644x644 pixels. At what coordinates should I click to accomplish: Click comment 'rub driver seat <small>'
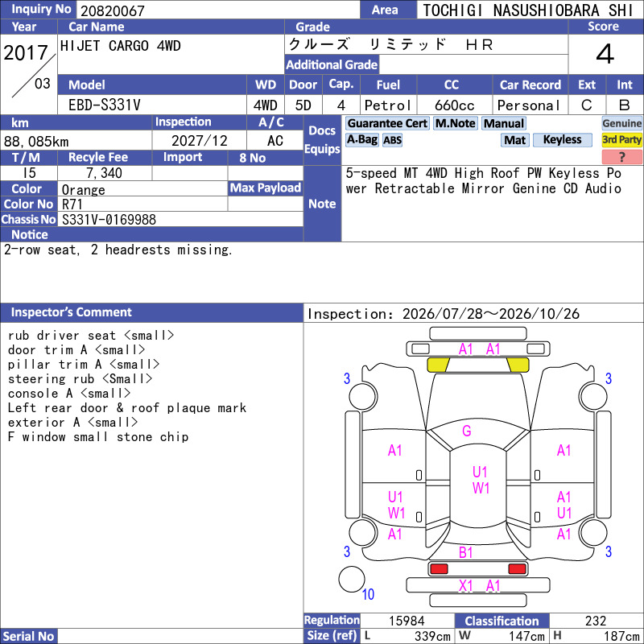pos(91,335)
